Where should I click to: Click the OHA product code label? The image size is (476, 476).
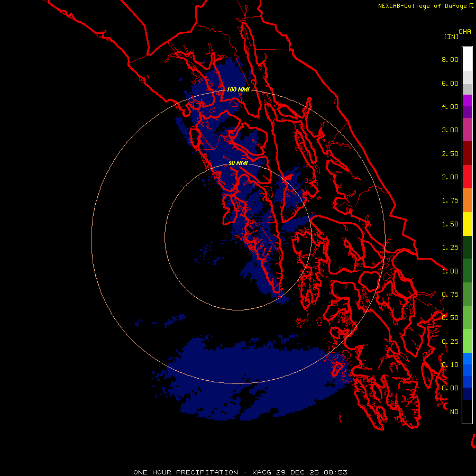465,31
